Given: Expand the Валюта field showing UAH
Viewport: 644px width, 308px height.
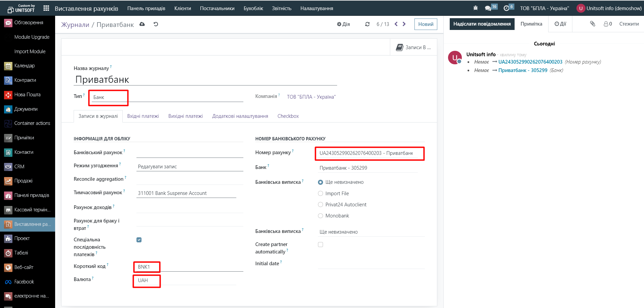Looking at the screenshot, I should (x=186, y=280).
